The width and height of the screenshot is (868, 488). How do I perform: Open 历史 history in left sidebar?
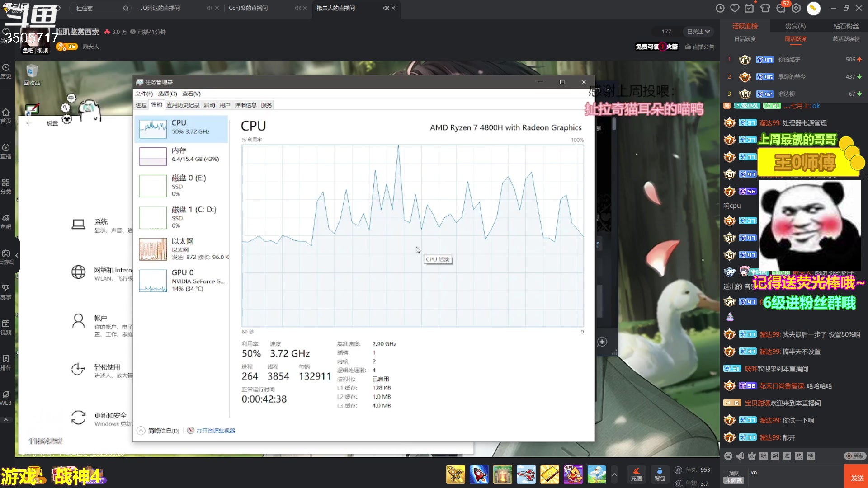pos(6,71)
